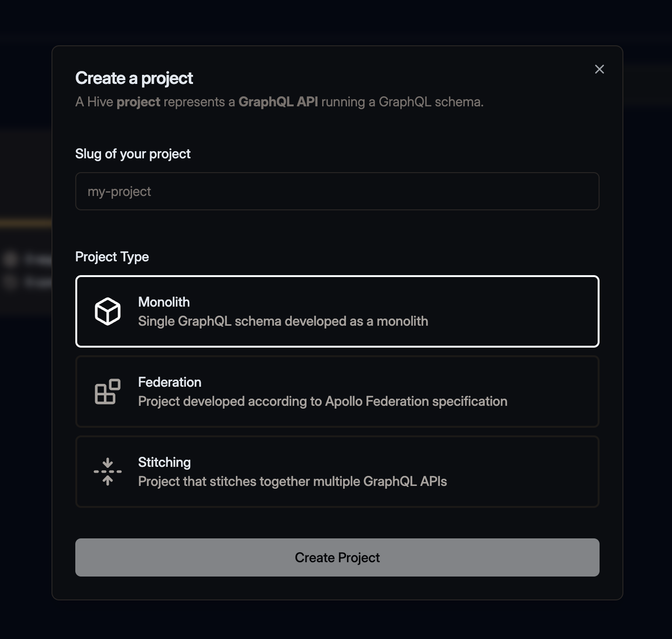This screenshot has width=672, height=639.
Task: Click the bold GraphQL API text
Action: (x=279, y=102)
